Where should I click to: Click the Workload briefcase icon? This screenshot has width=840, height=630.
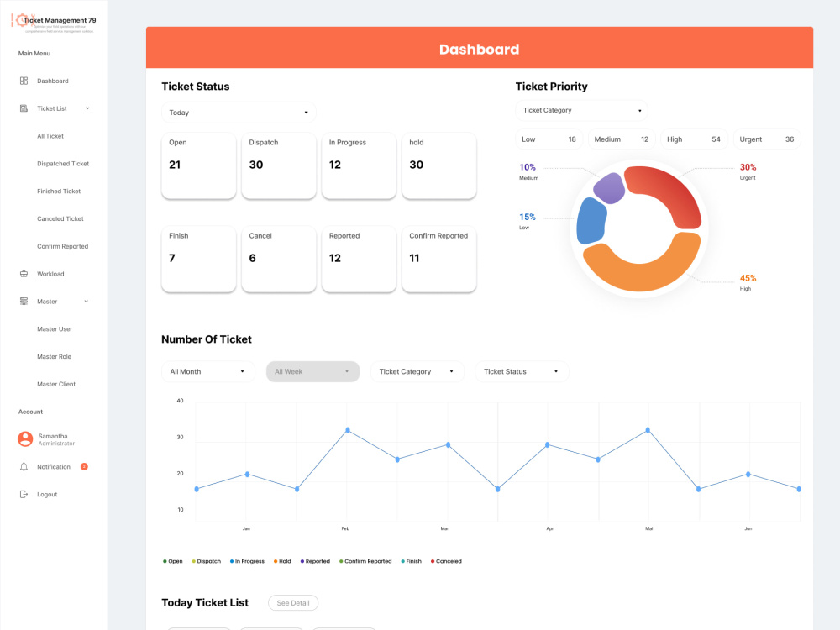24,274
